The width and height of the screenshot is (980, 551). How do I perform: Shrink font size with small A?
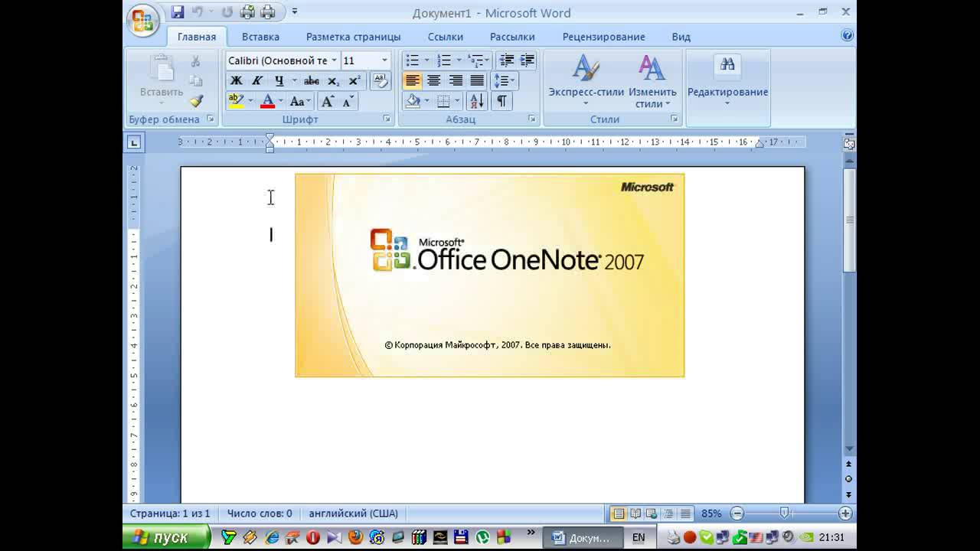(348, 101)
